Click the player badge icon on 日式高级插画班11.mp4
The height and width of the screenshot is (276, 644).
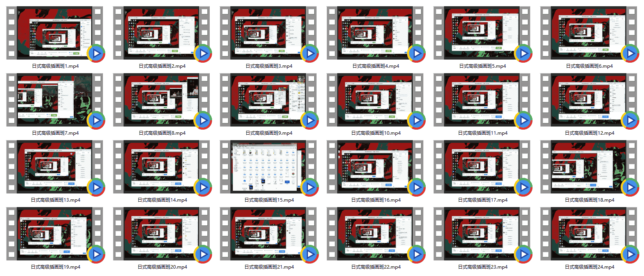pos(523,120)
